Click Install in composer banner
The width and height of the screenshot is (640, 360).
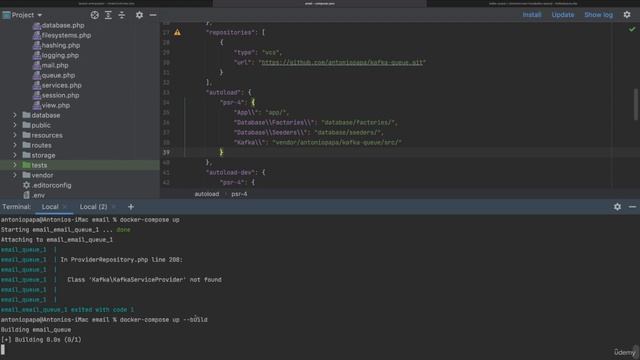click(x=532, y=15)
